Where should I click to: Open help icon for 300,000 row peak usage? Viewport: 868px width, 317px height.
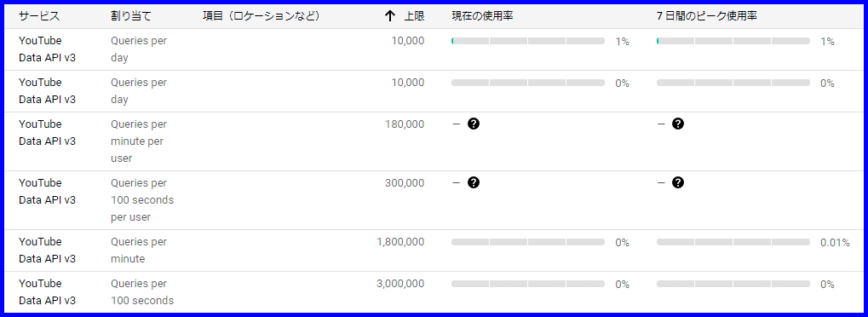tap(678, 182)
